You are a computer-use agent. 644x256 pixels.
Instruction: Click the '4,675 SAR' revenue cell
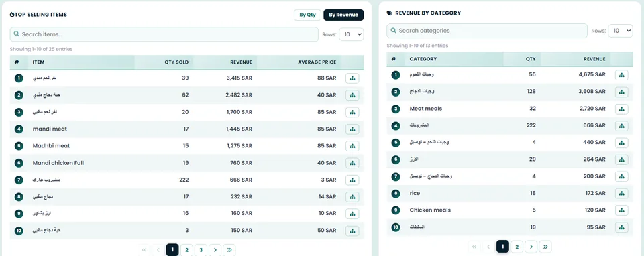click(x=592, y=74)
